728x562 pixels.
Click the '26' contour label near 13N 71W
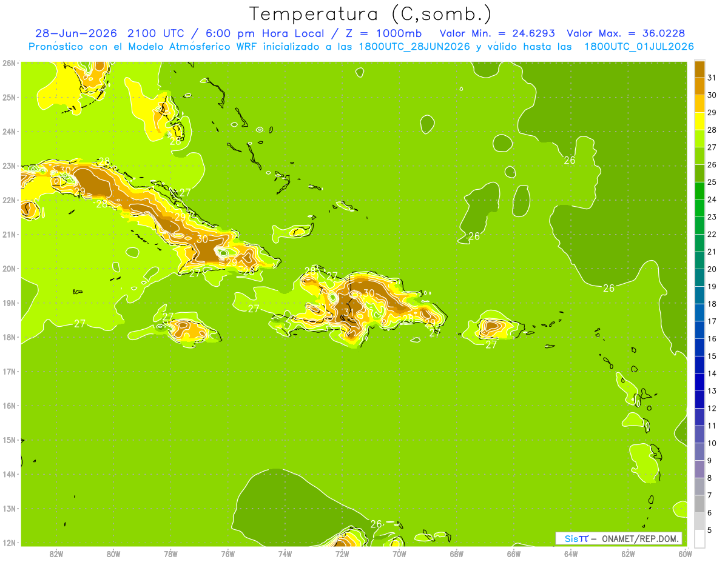click(x=376, y=524)
